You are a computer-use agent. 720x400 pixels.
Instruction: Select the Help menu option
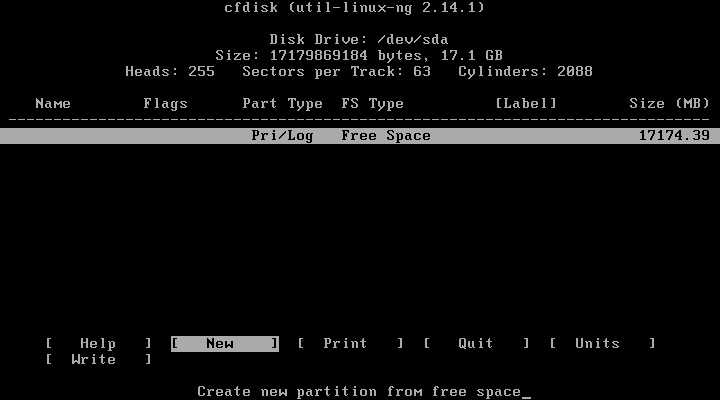[x=98, y=344]
